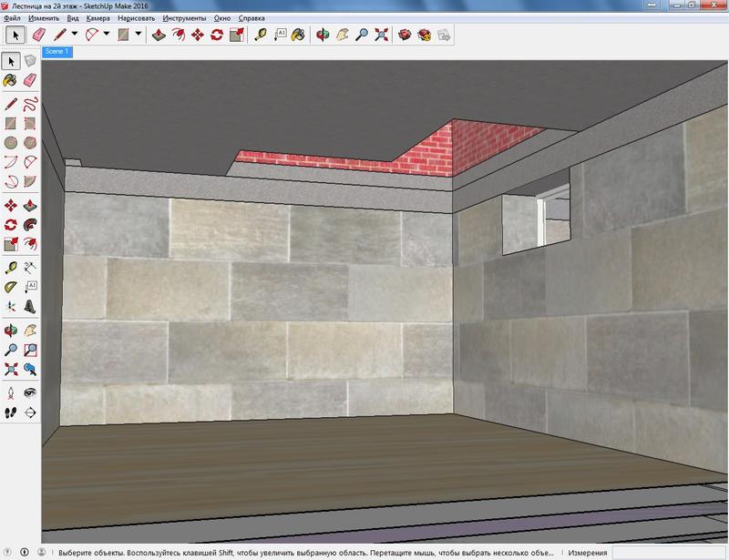Click the Make Component icon

click(x=30, y=61)
